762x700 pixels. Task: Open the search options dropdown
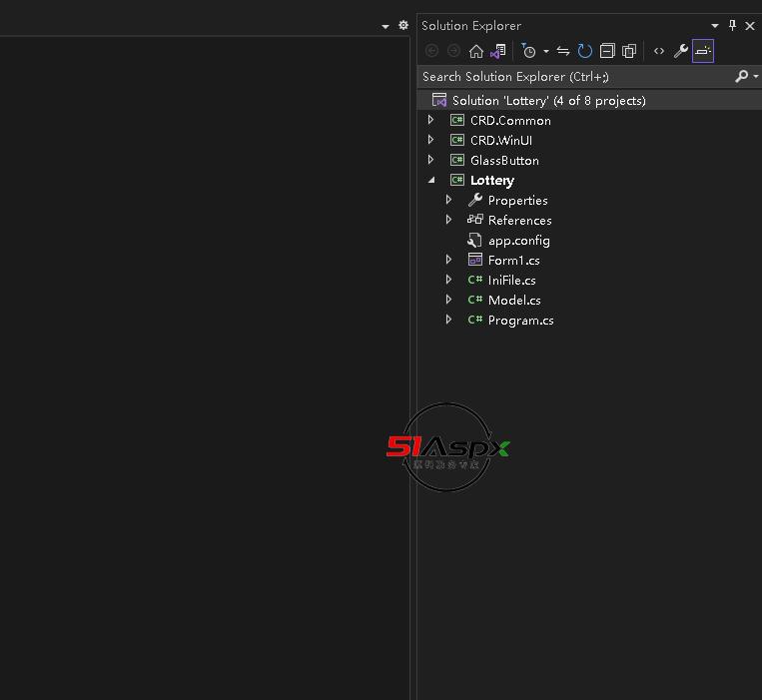pyautogui.click(x=753, y=77)
